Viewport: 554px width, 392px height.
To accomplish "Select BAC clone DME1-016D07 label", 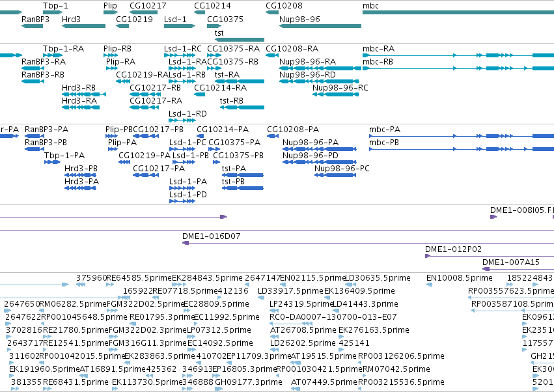I will pyautogui.click(x=212, y=236).
